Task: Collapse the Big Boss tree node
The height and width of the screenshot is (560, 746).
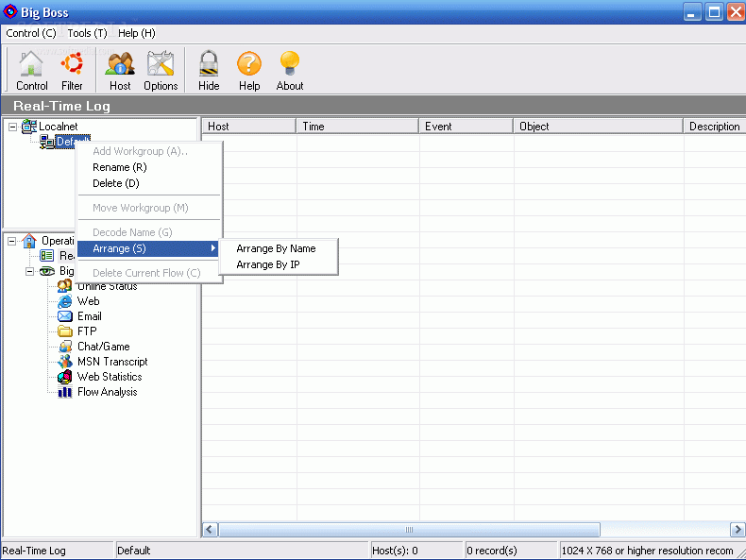Action: coord(29,271)
